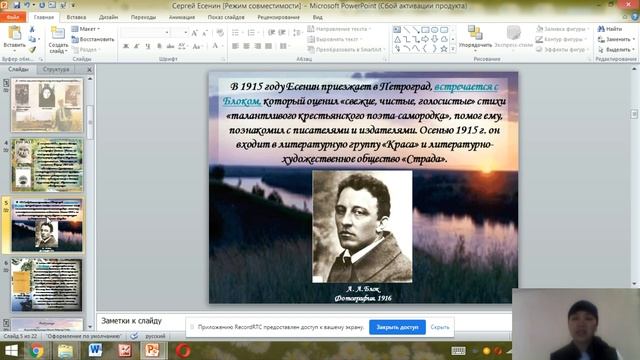Image resolution: width=640 pixels, height=360 pixels.
Task: Open the Layout (Макет) dropdown
Action: 86,29
